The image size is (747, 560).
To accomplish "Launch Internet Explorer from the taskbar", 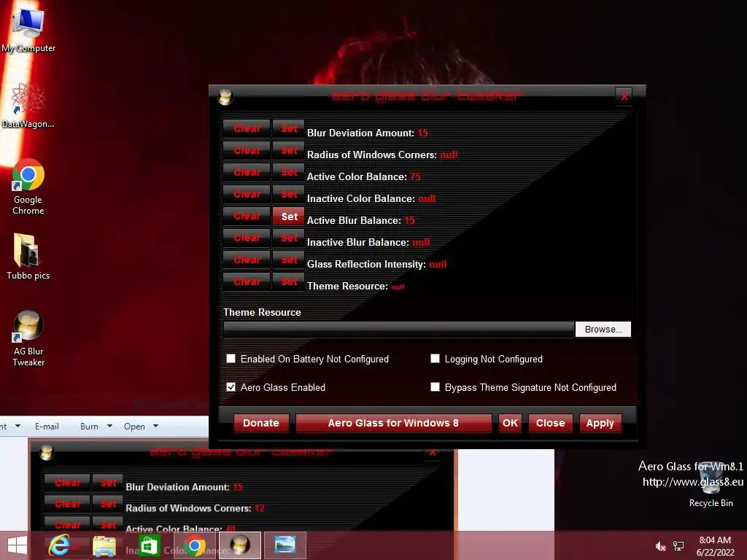I will click(59, 545).
